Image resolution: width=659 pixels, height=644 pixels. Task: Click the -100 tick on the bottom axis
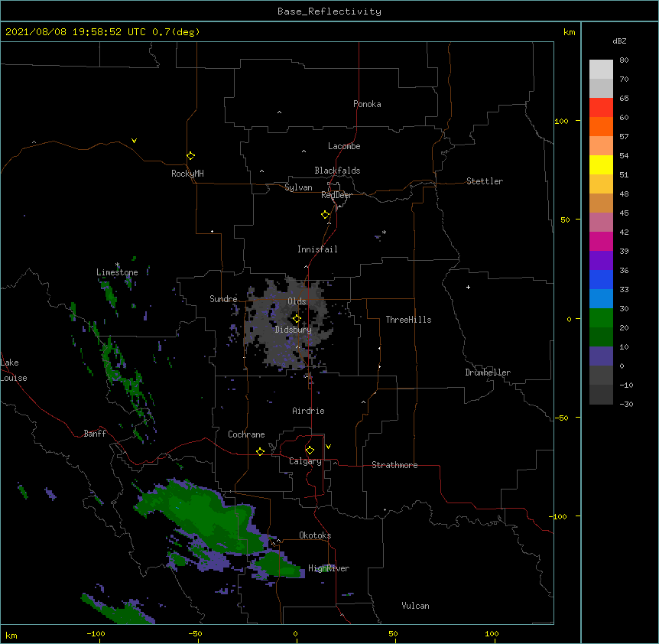point(96,633)
